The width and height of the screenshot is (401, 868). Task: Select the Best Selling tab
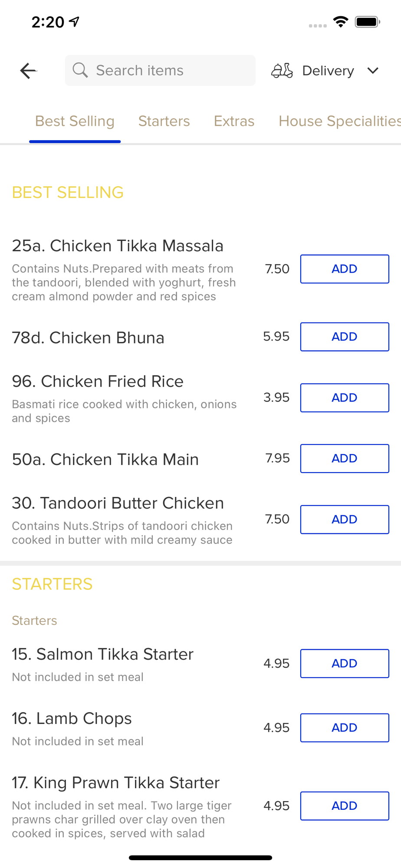pos(75,121)
